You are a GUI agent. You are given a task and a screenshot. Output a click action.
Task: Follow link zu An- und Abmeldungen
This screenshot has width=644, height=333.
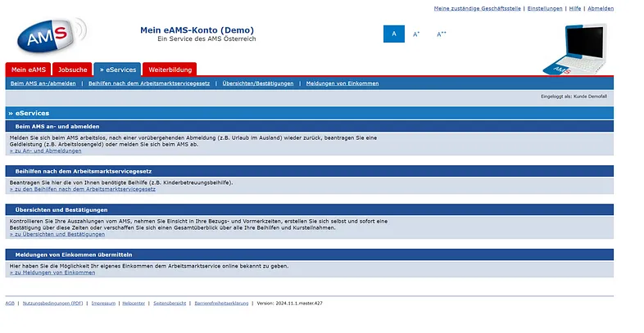click(x=46, y=151)
